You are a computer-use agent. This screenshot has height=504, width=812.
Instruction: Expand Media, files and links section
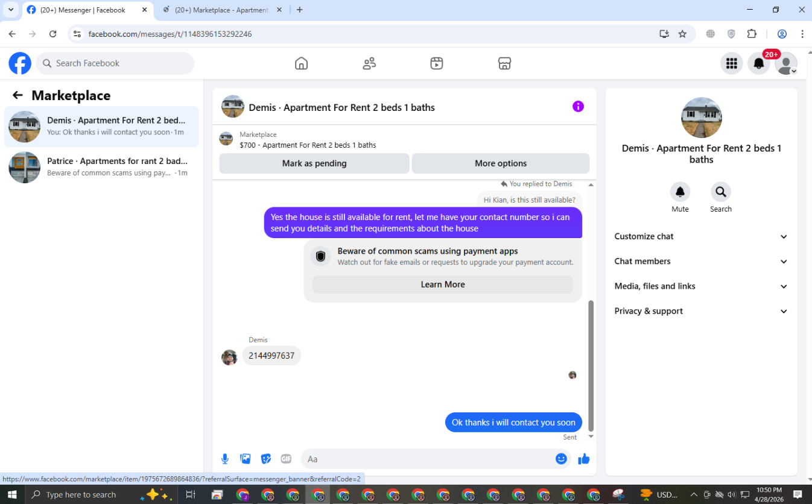click(x=701, y=286)
